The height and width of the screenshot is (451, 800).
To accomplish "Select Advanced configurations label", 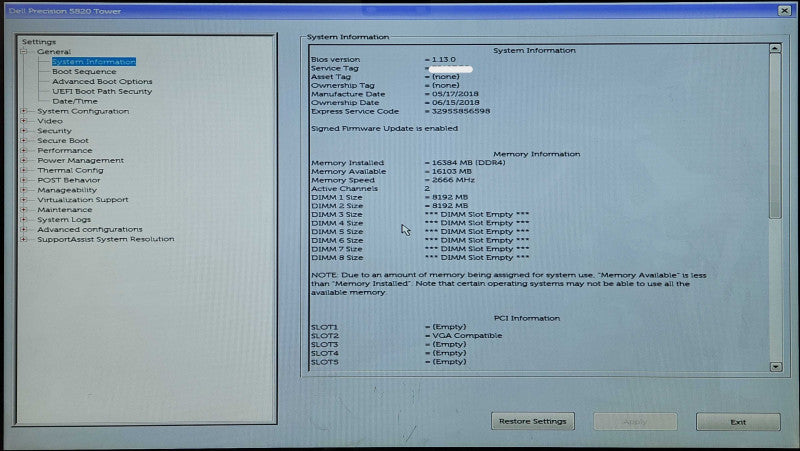I will coord(90,230).
